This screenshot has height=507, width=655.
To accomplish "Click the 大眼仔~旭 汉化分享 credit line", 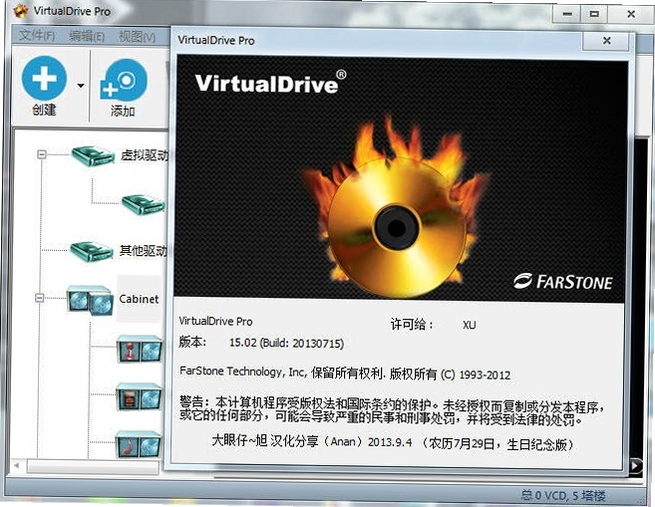I will point(392,443).
